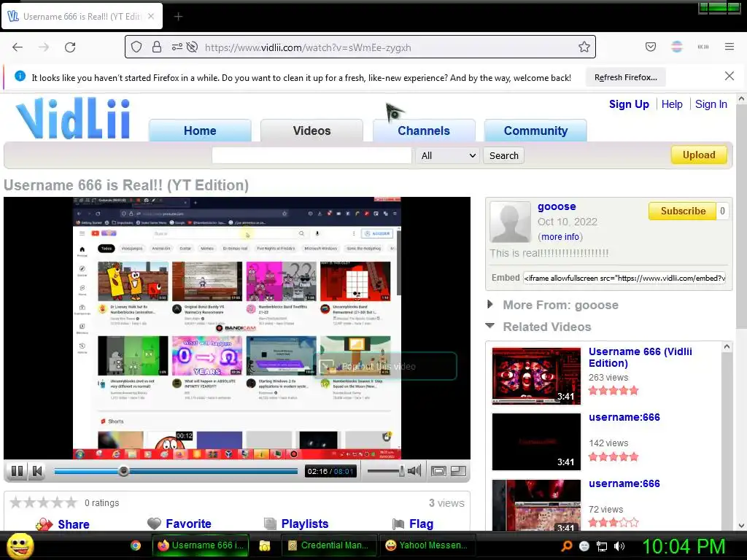Open the site permissions icon in address bar

click(177, 47)
